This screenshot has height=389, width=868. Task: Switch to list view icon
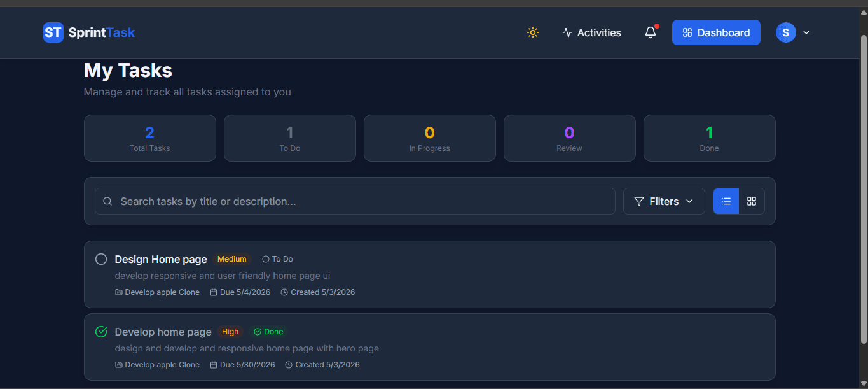tap(726, 201)
